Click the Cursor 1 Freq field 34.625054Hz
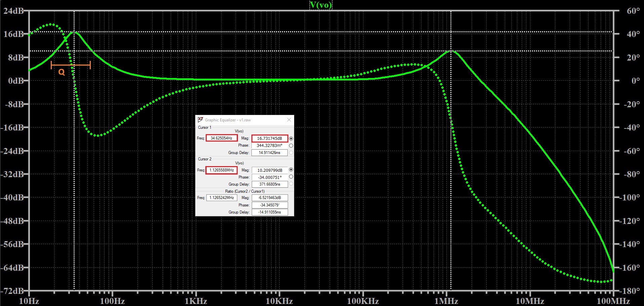The image size is (644, 306). click(x=222, y=138)
